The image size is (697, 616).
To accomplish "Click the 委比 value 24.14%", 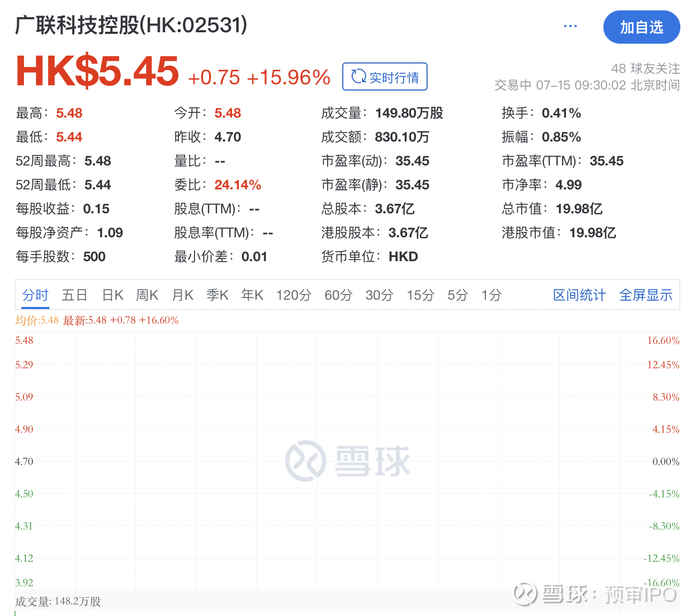I will point(238,185).
